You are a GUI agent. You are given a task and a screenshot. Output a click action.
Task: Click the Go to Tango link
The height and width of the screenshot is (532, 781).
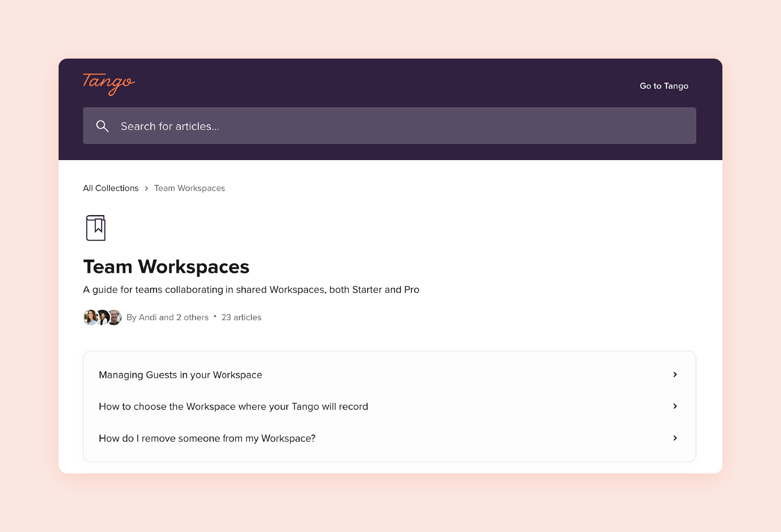(663, 85)
